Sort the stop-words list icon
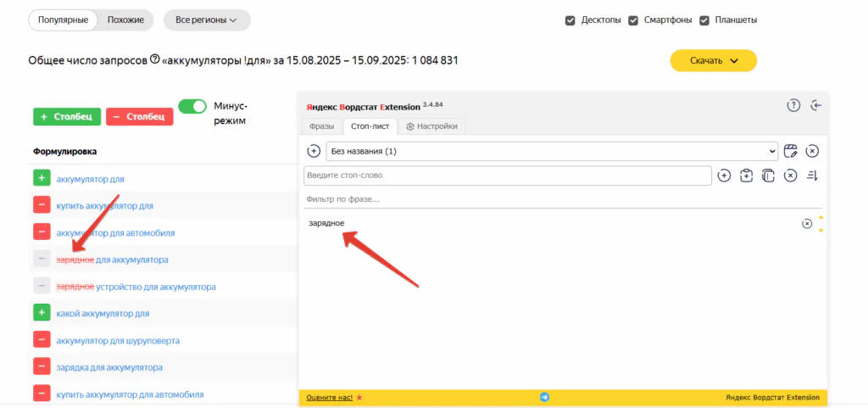Screen dimensions: 868x408 point(812,176)
